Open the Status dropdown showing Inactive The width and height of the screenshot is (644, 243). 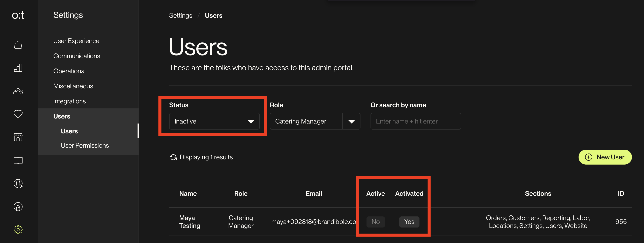click(214, 121)
